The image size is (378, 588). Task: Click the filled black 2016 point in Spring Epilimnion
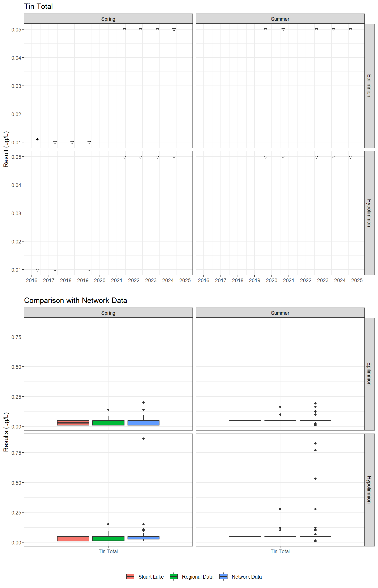point(37,139)
